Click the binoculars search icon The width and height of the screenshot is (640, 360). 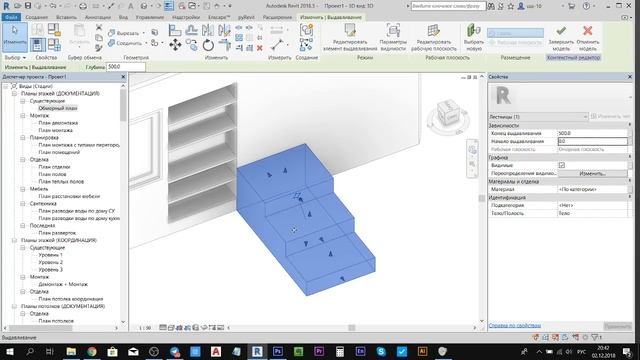491,6
